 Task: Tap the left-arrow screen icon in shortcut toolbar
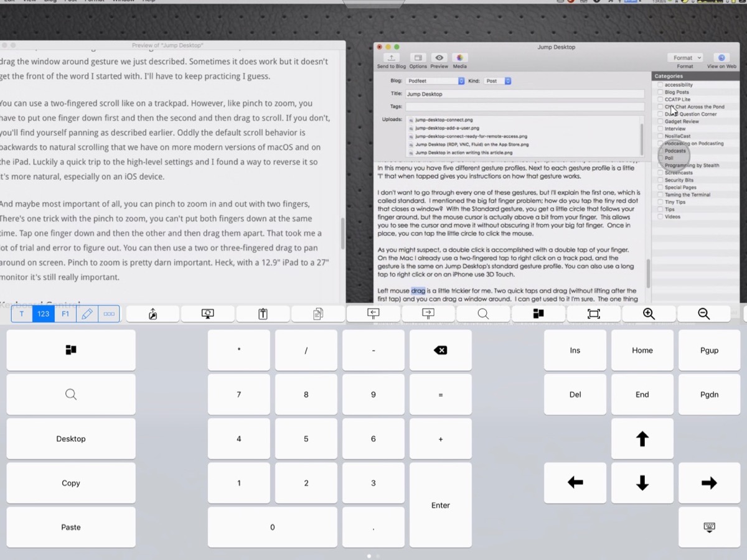(373, 314)
